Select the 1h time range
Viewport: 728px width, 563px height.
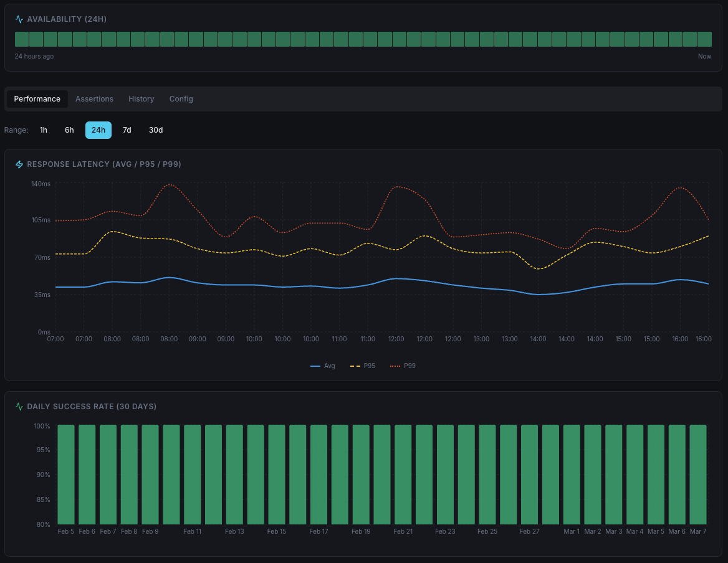[x=44, y=130]
